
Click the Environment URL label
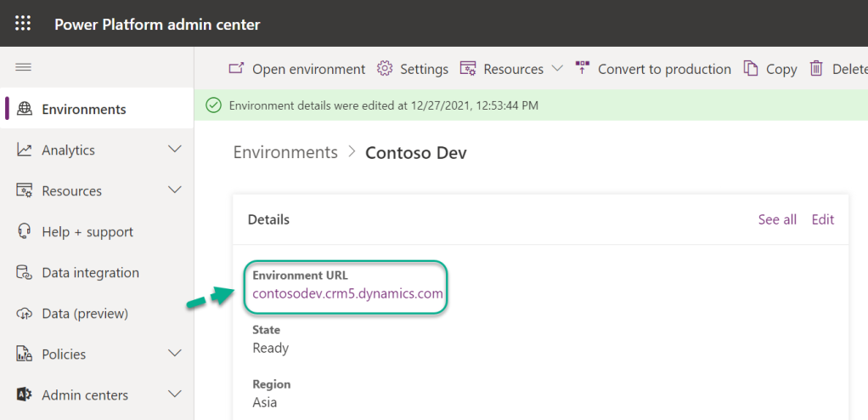tap(300, 275)
